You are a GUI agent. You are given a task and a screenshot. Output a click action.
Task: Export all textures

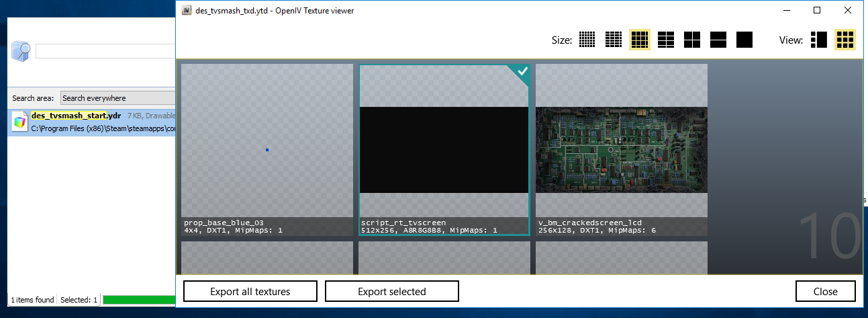250,291
